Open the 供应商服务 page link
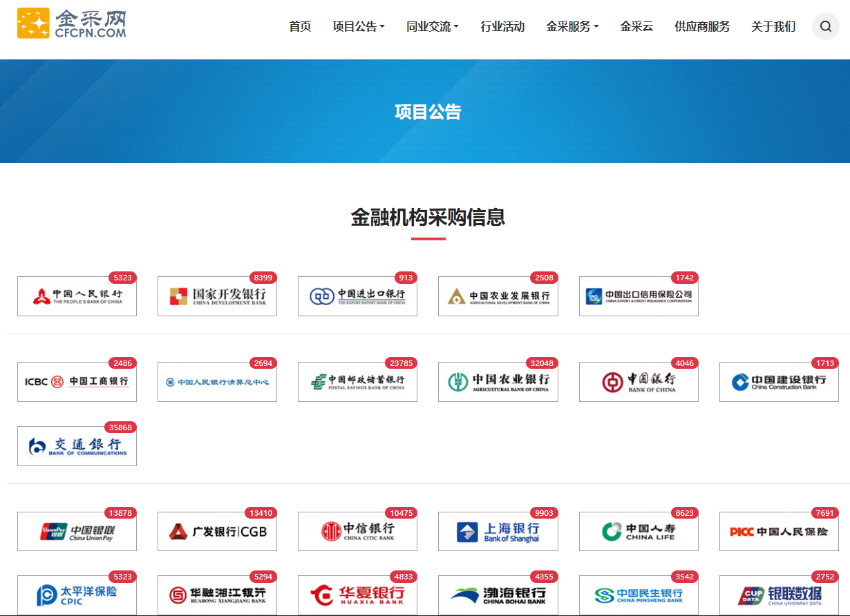 (x=701, y=26)
